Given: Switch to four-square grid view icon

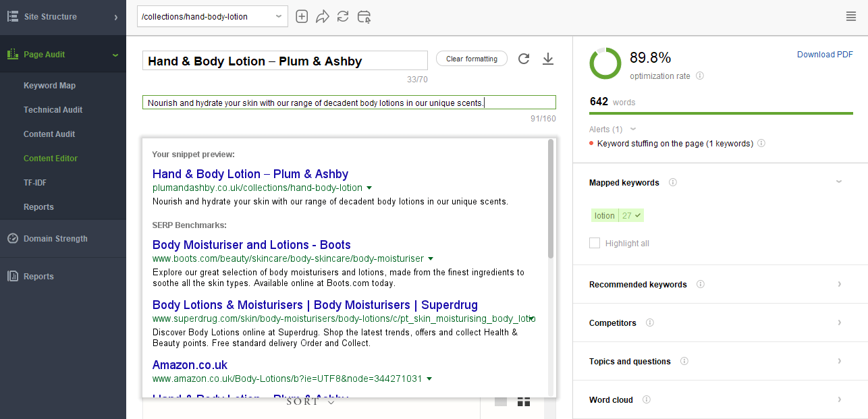Looking at the screenshot, I should coord(524,401).
